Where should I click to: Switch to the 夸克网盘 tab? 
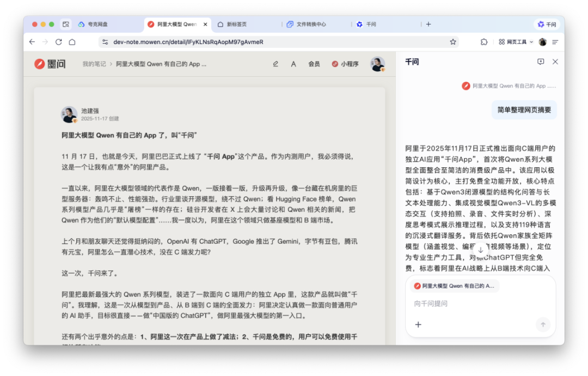[93, 25]
